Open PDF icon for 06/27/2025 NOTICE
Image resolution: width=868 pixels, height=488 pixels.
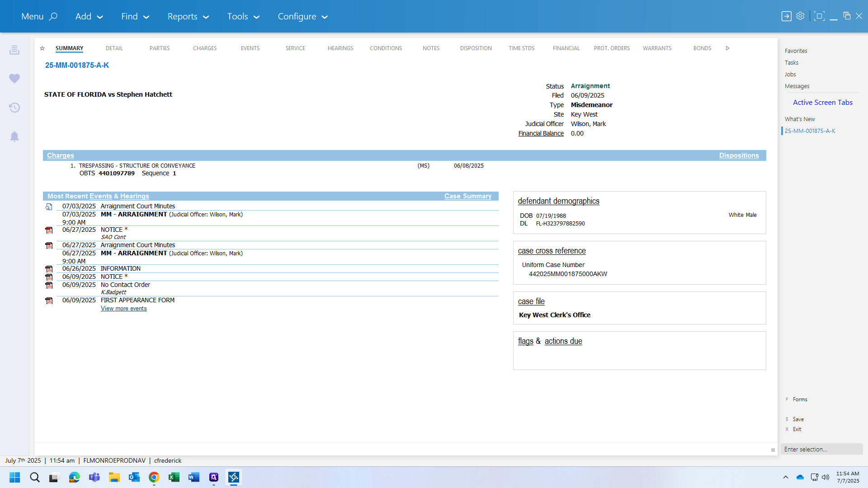pos(49,230)
